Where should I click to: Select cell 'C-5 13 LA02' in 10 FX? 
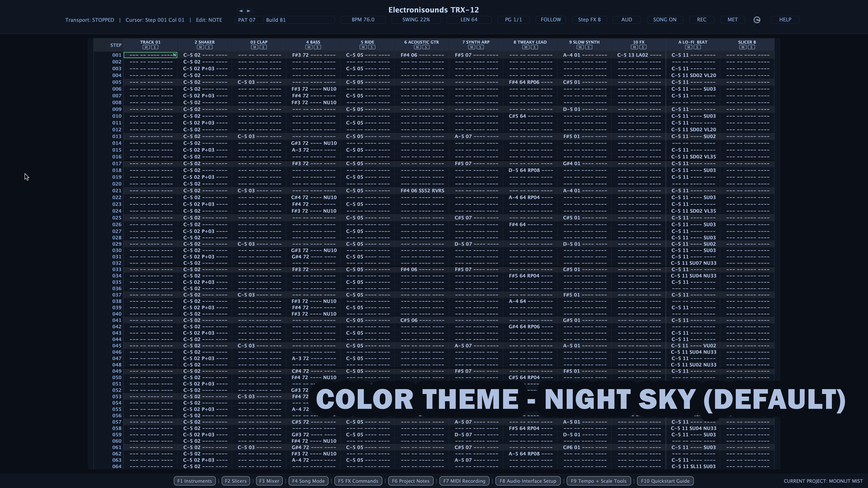[x=639, y=55]
